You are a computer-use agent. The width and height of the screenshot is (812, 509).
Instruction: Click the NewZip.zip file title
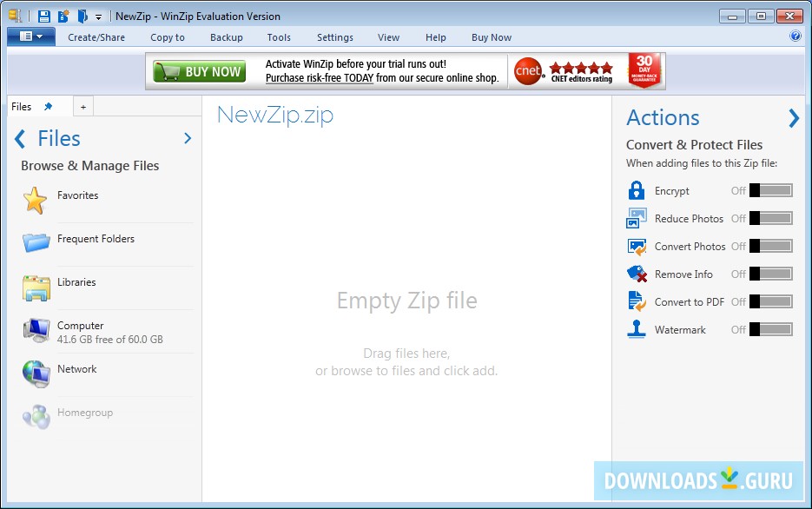point(275,115)
